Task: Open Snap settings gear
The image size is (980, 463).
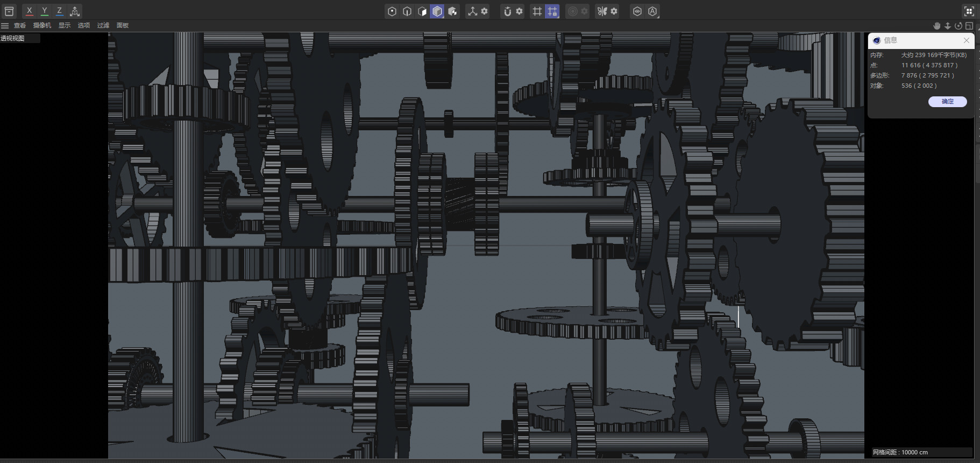Action: tap(519, 11)
